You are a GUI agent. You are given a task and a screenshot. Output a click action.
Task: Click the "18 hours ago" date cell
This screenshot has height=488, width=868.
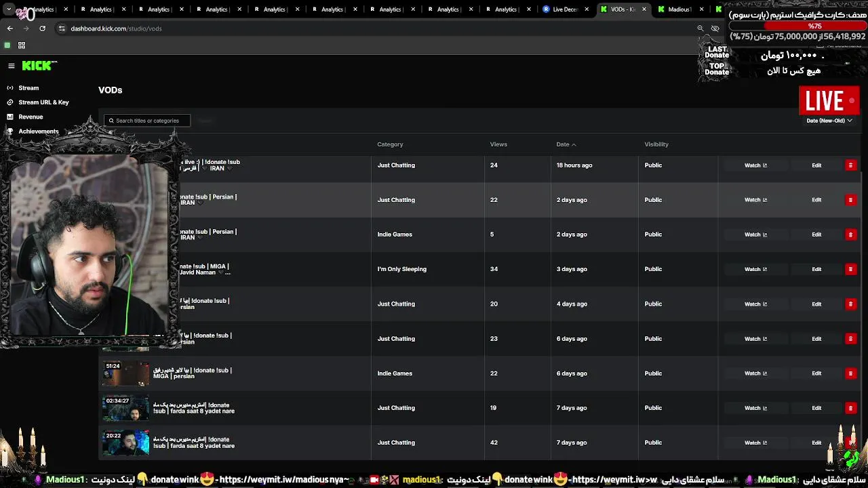[574, 165]
